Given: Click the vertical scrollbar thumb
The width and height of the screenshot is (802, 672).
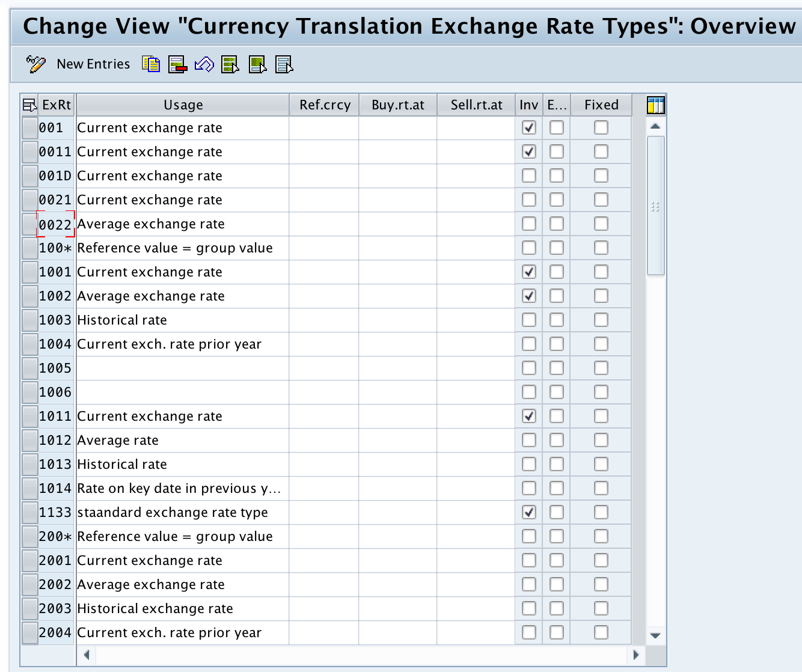Looking at the screenshot, I should (655, 206).
